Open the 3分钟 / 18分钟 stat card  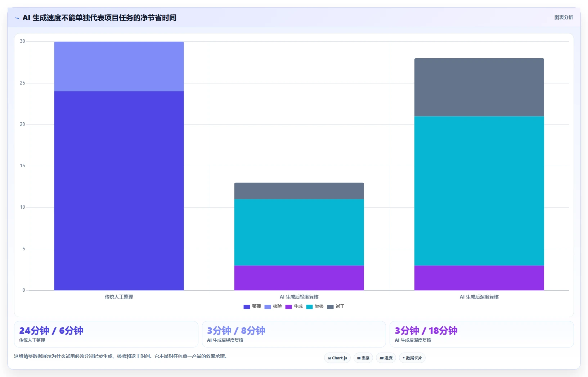(x=482, y=334)
